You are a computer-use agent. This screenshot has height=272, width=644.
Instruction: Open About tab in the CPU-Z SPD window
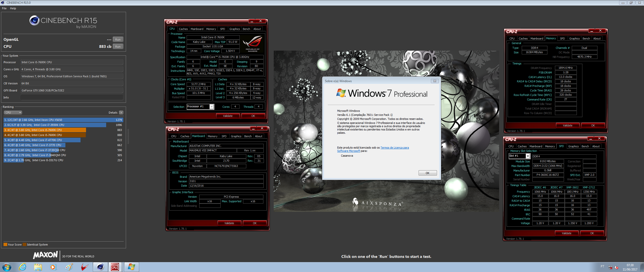[596, 146]
